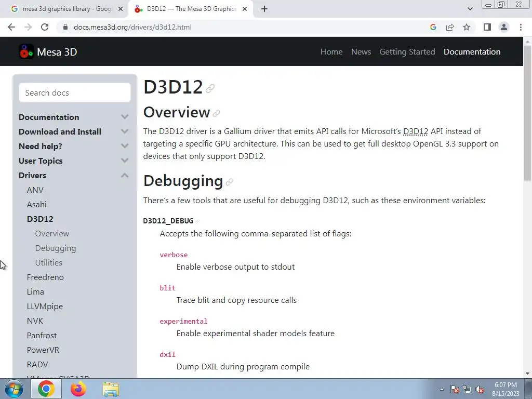Click the browser forward arrow
This screenshot has width=532, height=399.
(x=28, y=27)
